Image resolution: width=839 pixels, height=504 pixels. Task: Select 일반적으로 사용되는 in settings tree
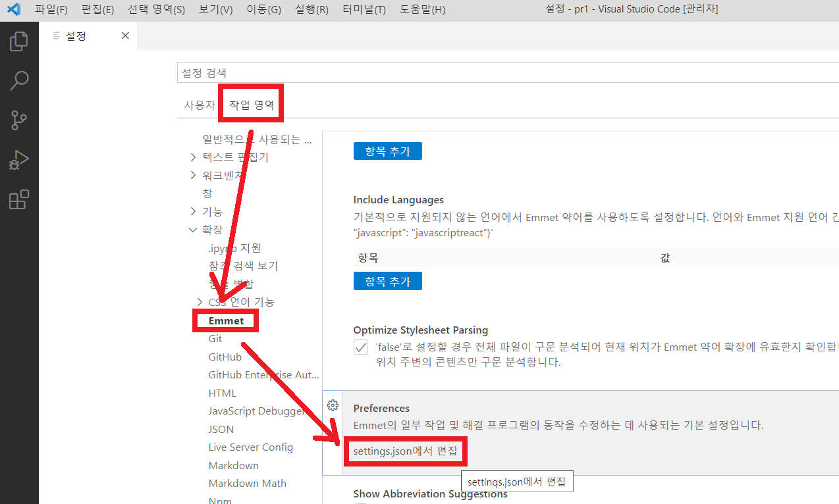257,139
